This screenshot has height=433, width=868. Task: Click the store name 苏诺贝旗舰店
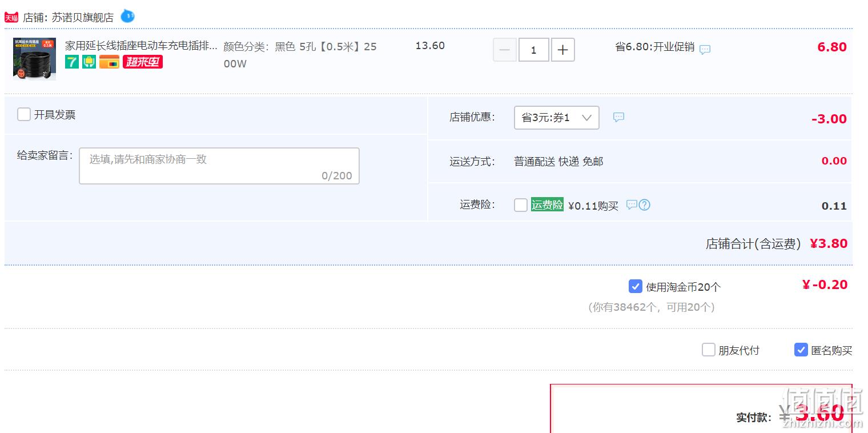(83, 18)
